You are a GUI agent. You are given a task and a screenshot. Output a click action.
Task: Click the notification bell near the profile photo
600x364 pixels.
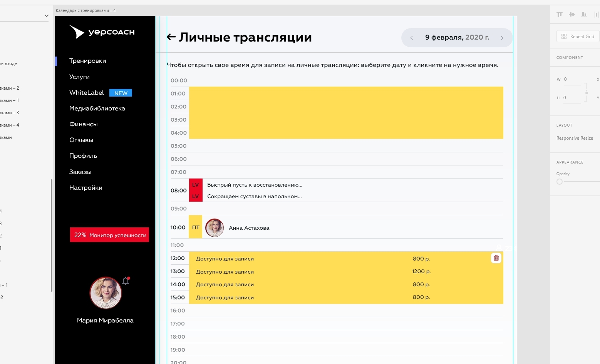click(126, 281)
